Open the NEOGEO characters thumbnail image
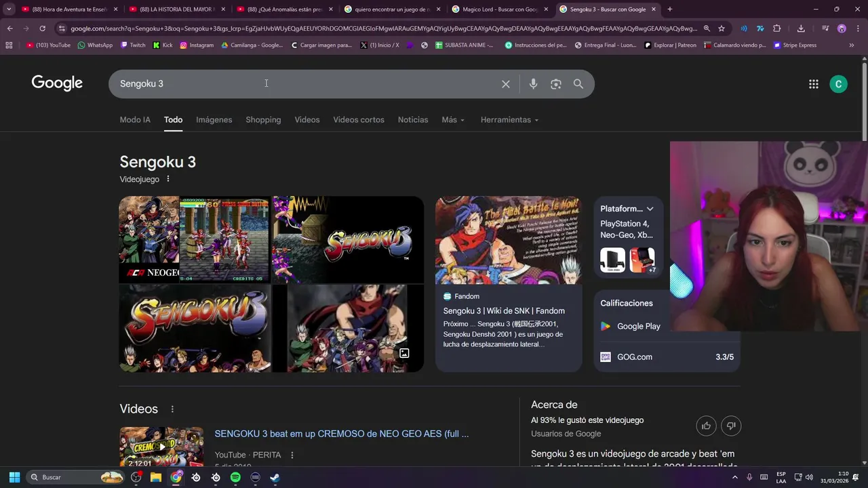This screenshot has height=488, width=868. click(x=149, y=239)
